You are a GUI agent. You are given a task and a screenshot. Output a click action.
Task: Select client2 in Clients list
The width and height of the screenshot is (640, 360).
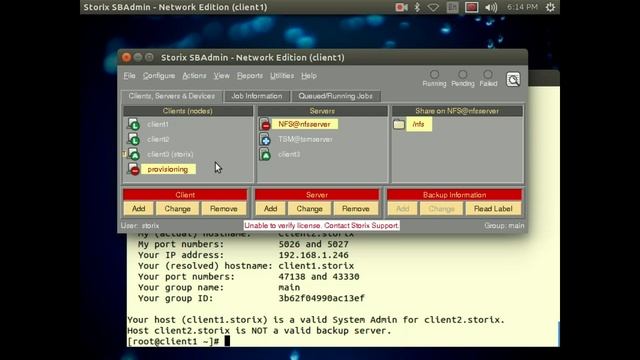(x=158, y=139)
